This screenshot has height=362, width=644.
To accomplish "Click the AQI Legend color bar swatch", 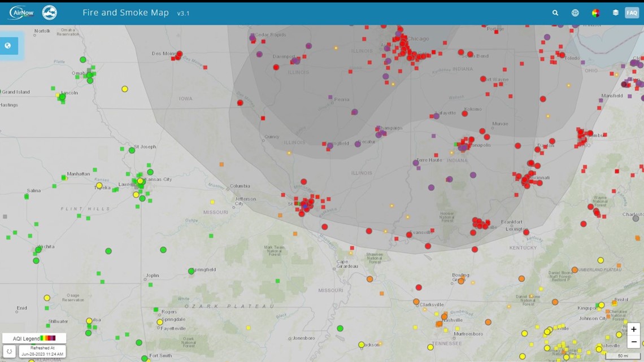I will click(48, 338).
